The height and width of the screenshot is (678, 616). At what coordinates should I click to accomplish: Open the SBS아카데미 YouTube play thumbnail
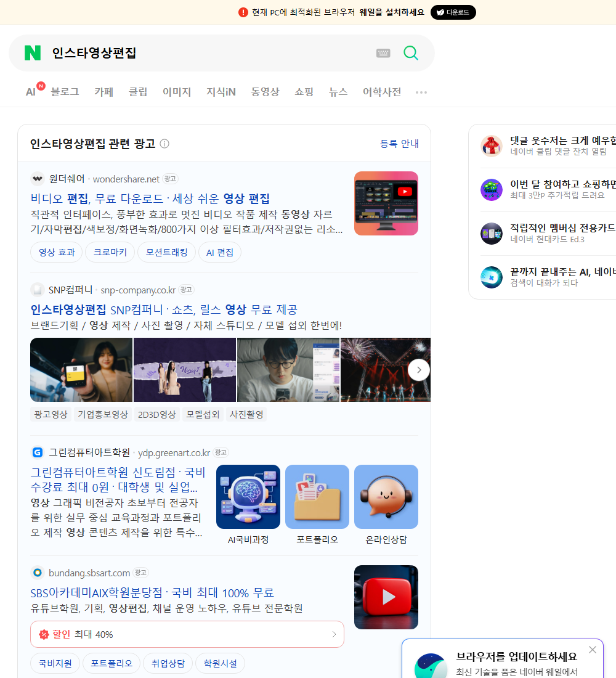[x=386, y=597]
